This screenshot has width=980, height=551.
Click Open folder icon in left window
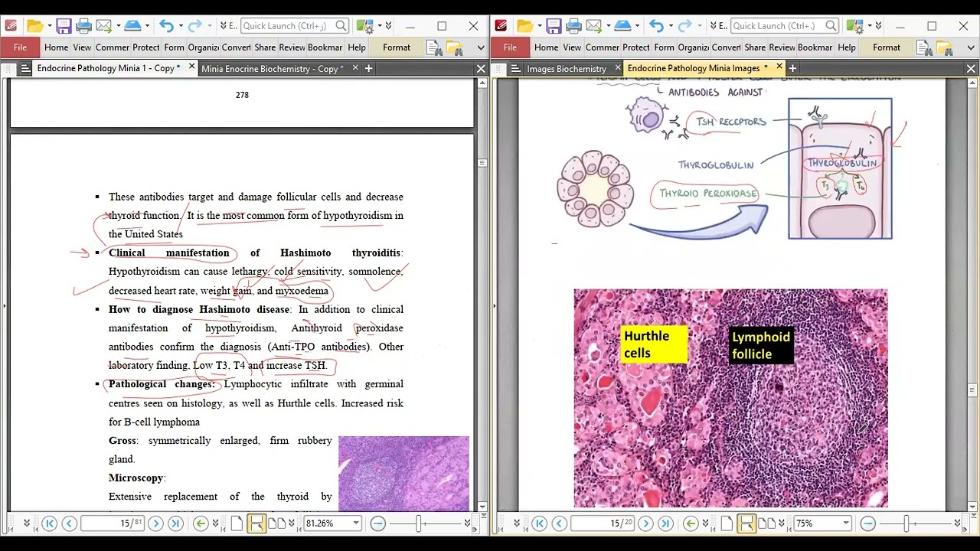tap(34, 26)
